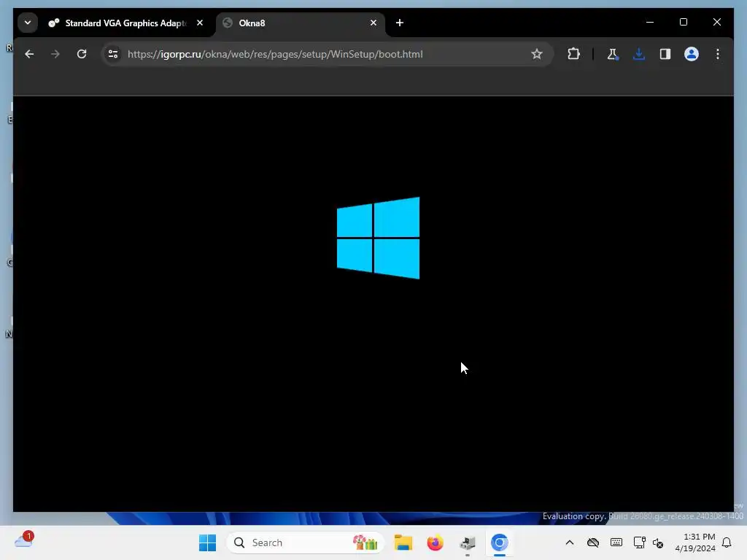Open File Explorer from taskbar
The height and width of the screenshot is (560, 747).
coord(403,542)
